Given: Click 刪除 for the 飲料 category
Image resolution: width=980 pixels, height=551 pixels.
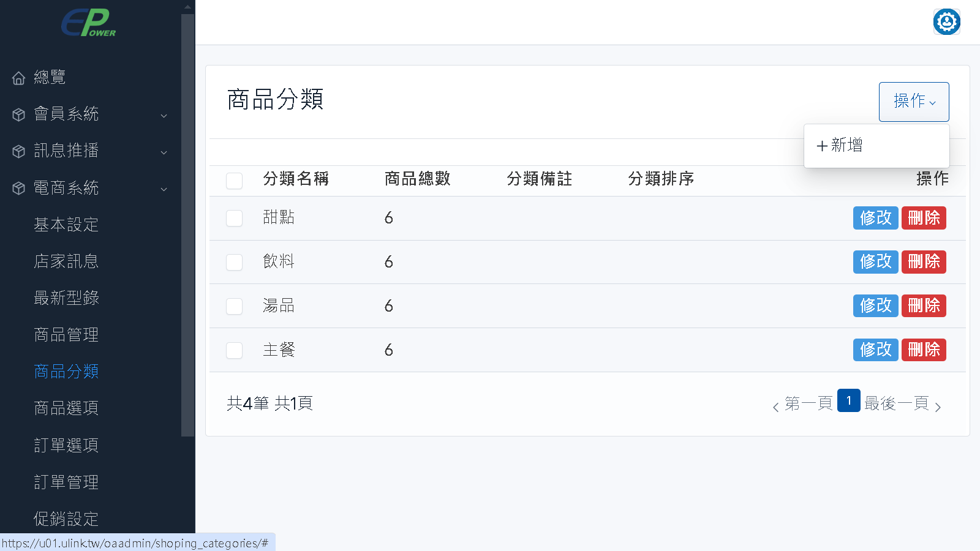Looking at the screenshot, I should point(924,262).
